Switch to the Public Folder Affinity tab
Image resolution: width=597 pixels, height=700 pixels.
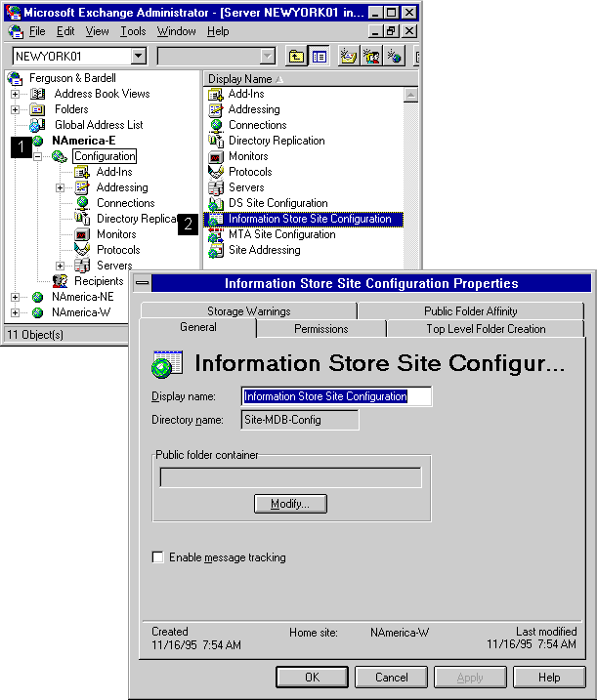471,310
